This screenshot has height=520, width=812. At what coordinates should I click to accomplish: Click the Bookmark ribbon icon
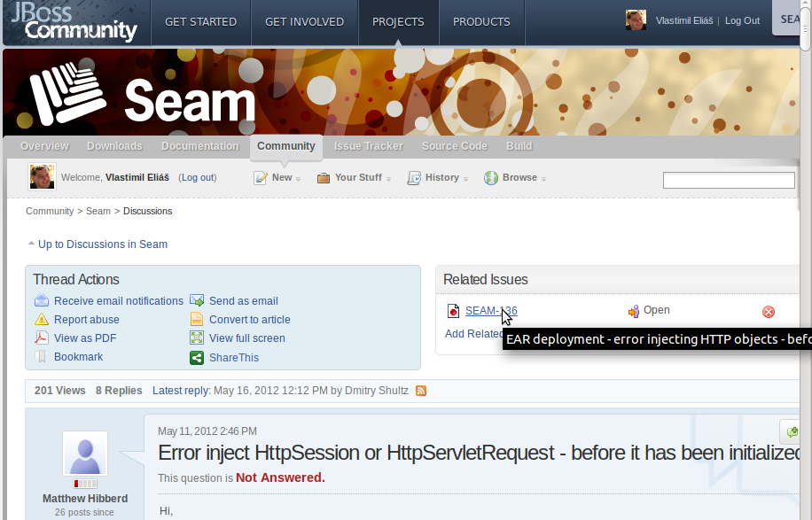click(41, 356)
